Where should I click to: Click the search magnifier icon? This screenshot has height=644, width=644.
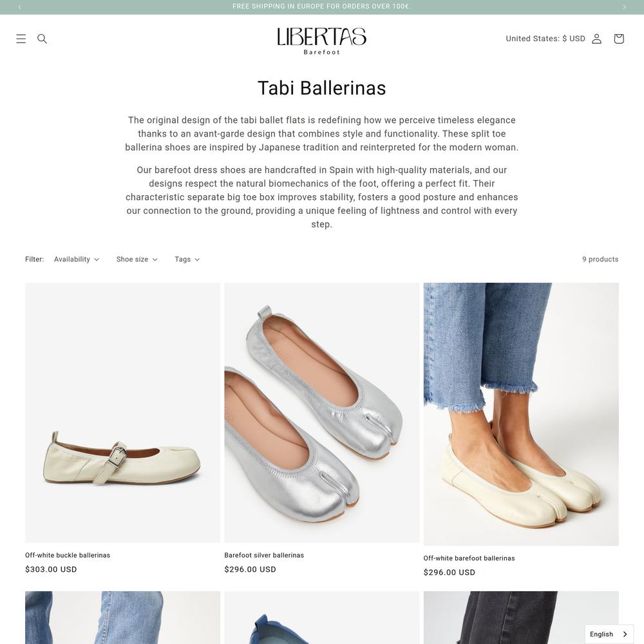[x=42, y=39]
